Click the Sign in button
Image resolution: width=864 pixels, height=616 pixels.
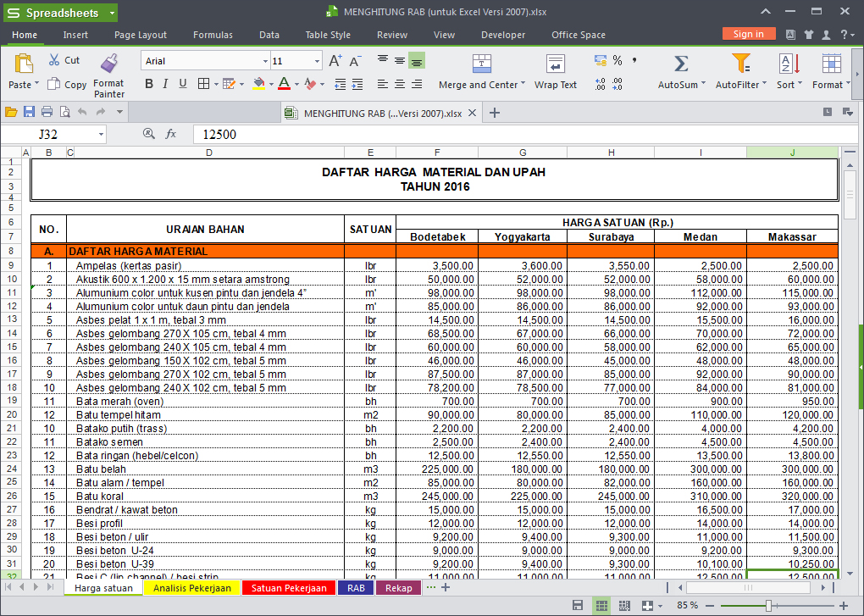coord(748,34)
